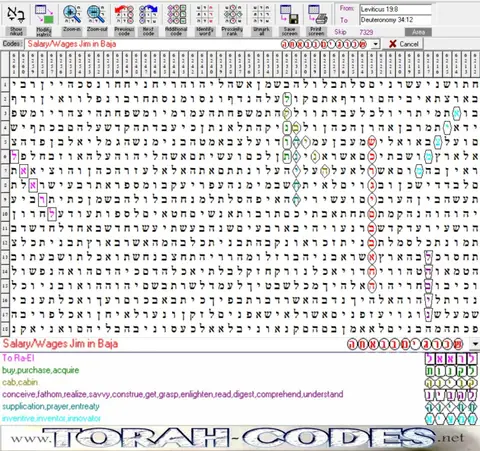Click the purple Hebrew word beside the 'conceive' entry
The height and width of the screenshot is (451, 480).
click(x=452, y=395)
